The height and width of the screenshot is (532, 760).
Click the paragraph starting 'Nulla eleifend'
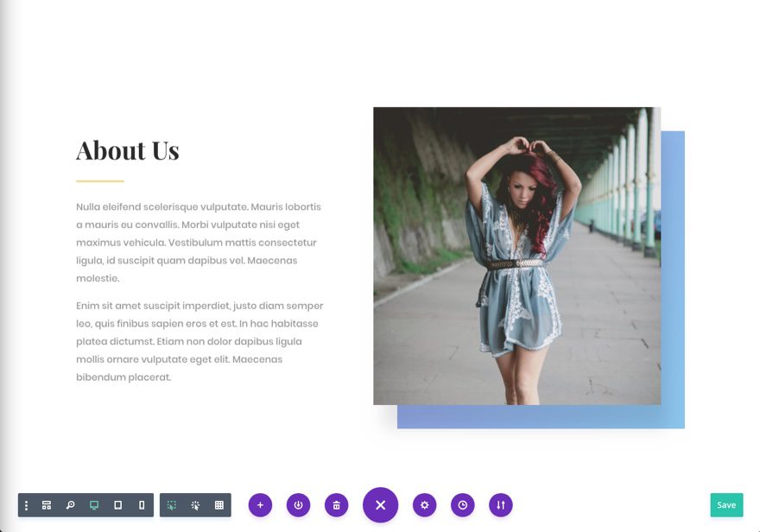click(x=199, y=243)
